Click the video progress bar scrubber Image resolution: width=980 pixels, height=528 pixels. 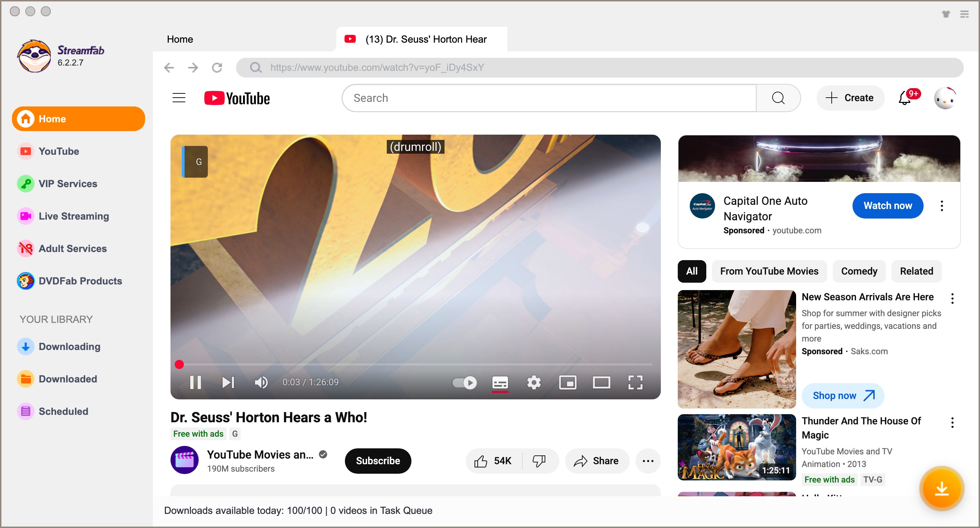point(179,364)
